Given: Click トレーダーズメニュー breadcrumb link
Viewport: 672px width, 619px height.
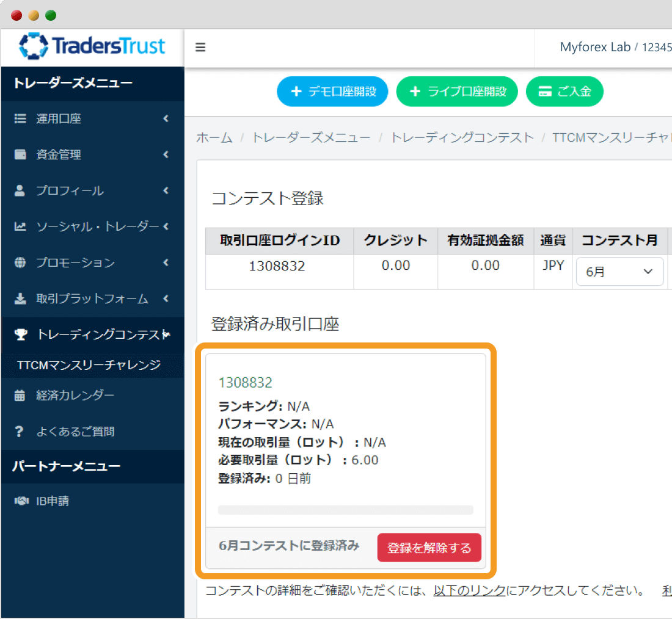Looking at the screenshot, I should click(x=311, y=137).
